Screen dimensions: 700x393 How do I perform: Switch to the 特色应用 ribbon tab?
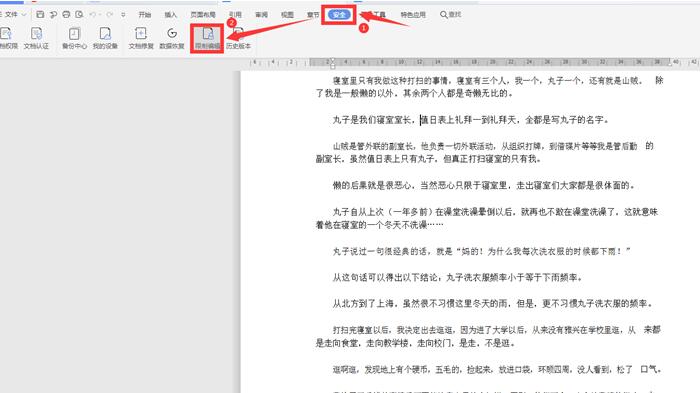pos(413,15)
